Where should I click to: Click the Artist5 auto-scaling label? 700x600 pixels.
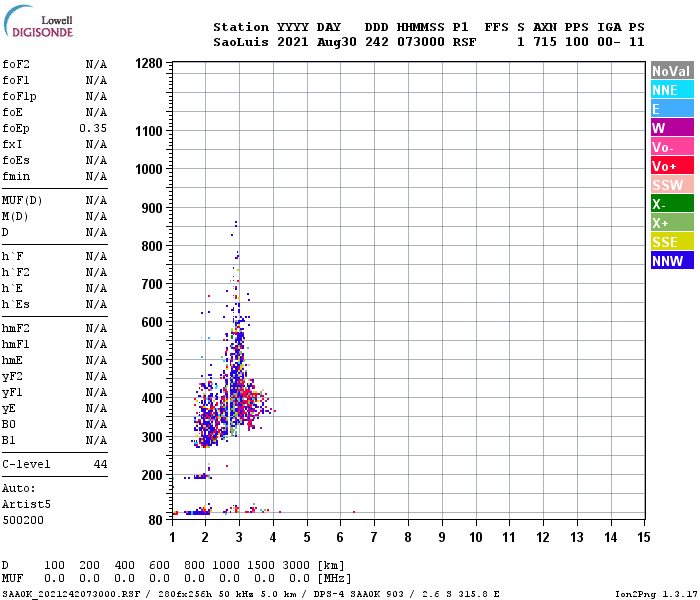tap(26, 504)
